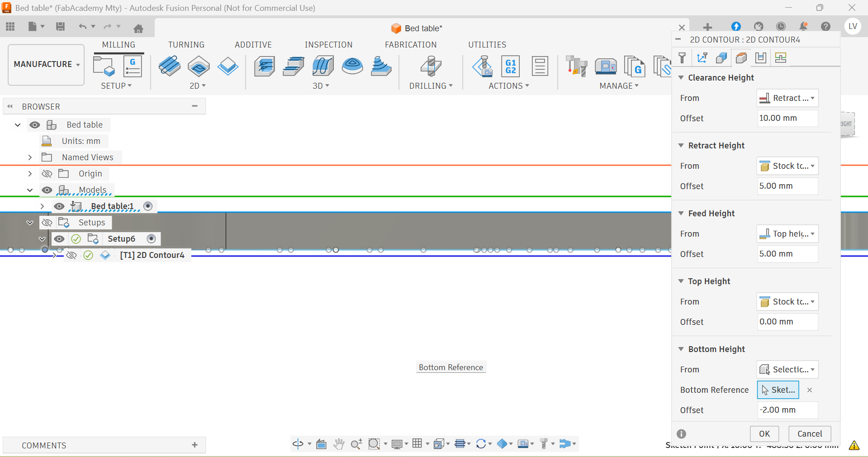Select the 2D Adaptive Clearing tool

coord(170,67)
